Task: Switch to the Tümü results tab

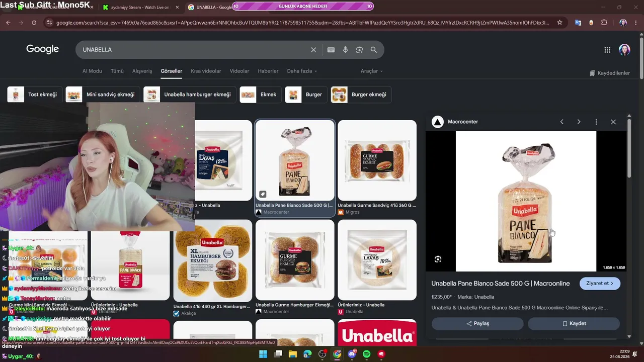Action: point(117,71)
